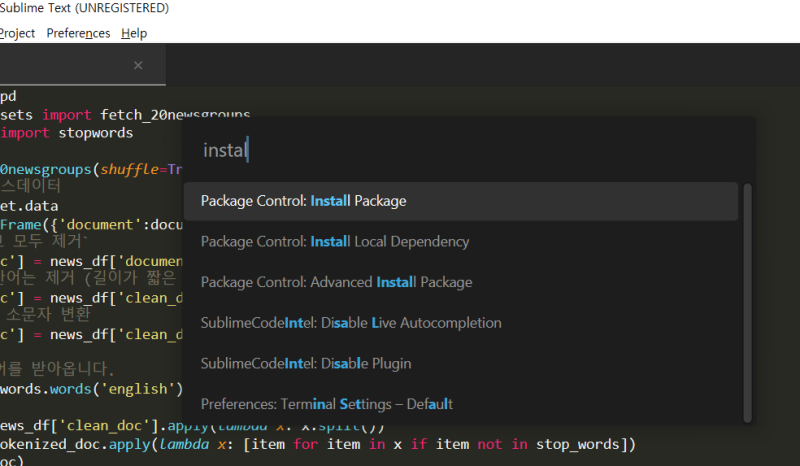Click 'fetch_20newsgroups' in the import statement
This screenshot has height=466, width=800.
coord(175,115)
